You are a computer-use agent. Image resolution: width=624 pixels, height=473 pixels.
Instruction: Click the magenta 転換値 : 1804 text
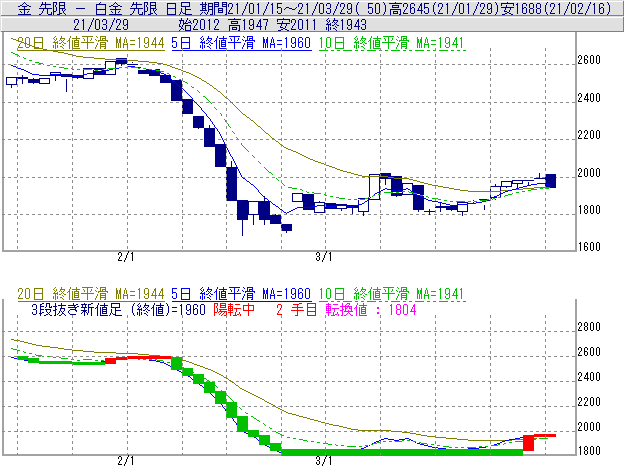371,309
